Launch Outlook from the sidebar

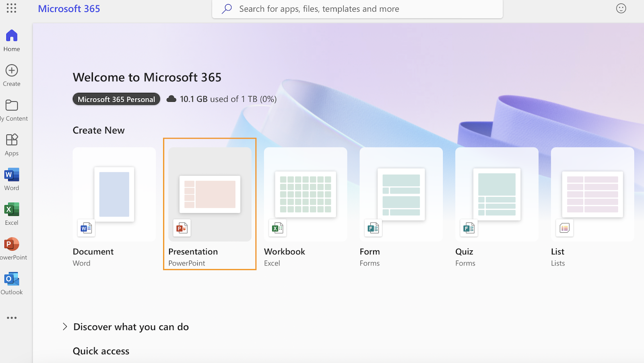pos(12,284)
